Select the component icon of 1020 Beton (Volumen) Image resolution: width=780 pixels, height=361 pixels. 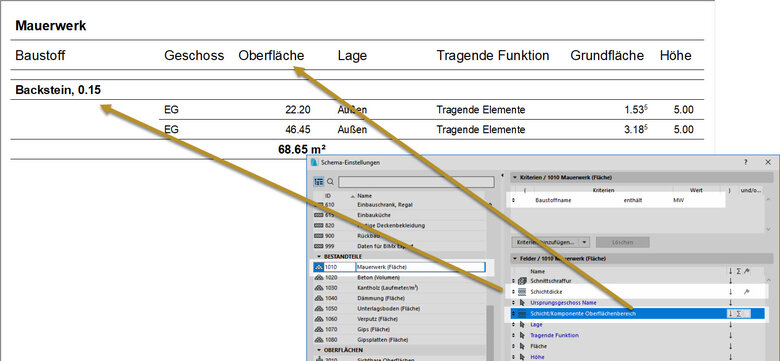[x=318, y=277]
